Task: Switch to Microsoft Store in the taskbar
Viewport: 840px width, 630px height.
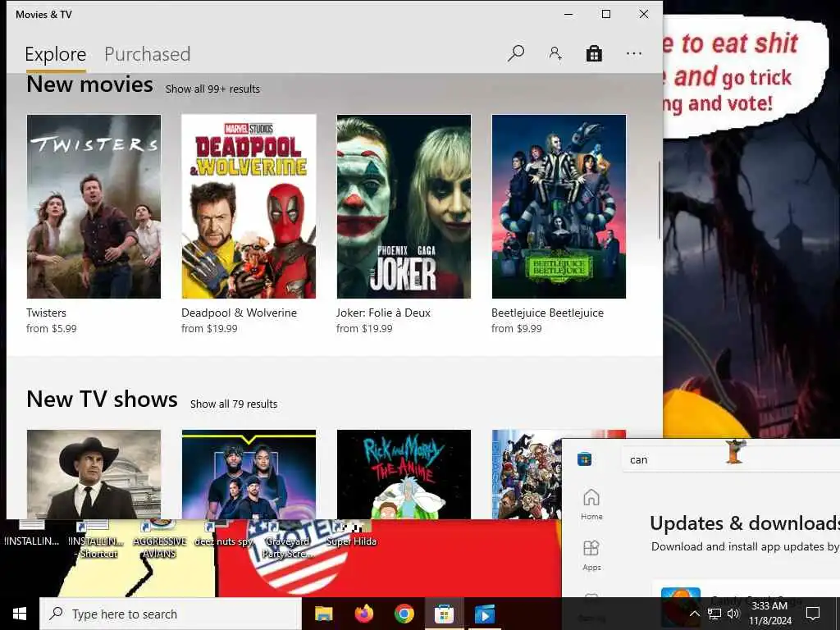Action: point(444,614)
